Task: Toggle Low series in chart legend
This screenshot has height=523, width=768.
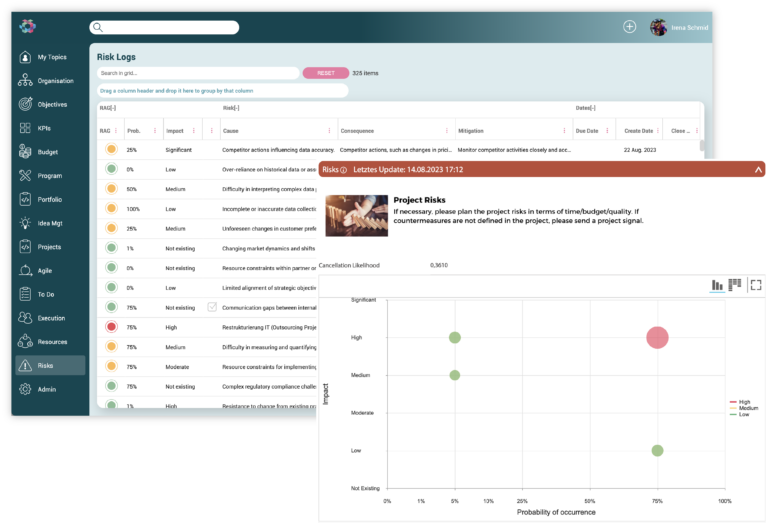Action: (x=743, y=414)
